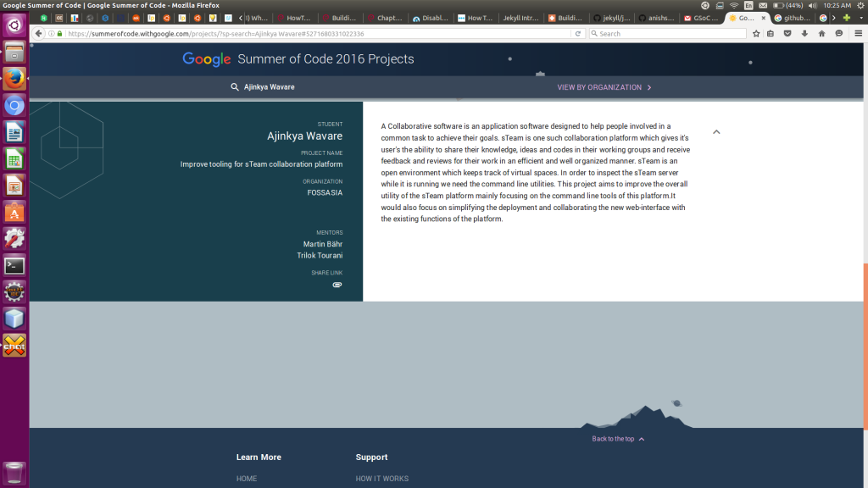Open LibreOffice Writer from the dock
This screenshot has height=488, width=868.
(x=14, y=133)
